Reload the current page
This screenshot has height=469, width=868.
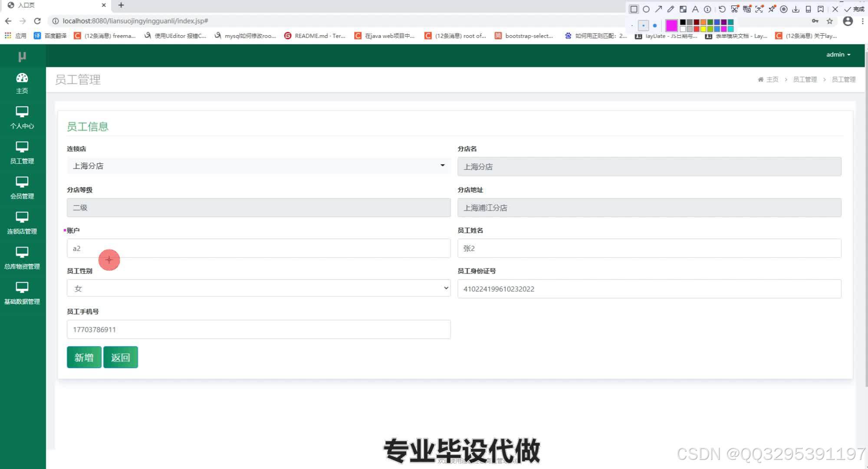click(x=37, y=21)
